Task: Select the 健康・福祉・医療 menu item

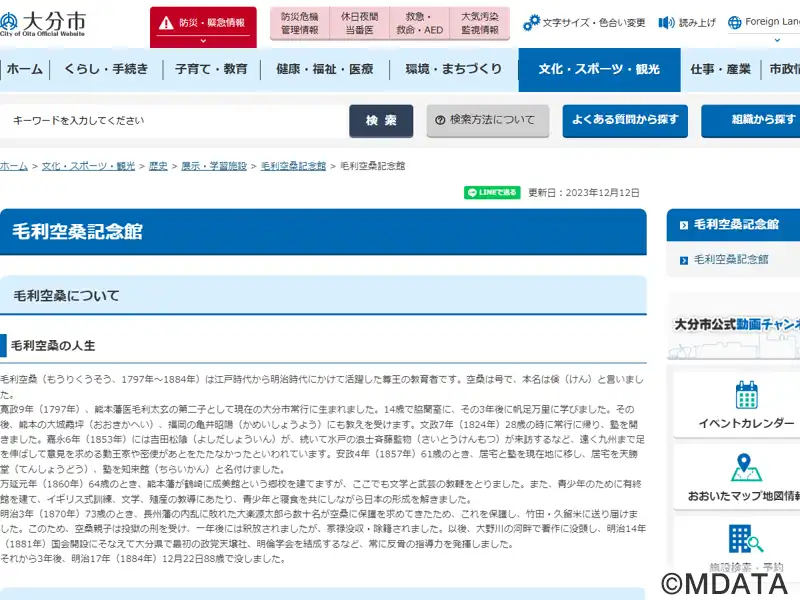Action: 325,69
